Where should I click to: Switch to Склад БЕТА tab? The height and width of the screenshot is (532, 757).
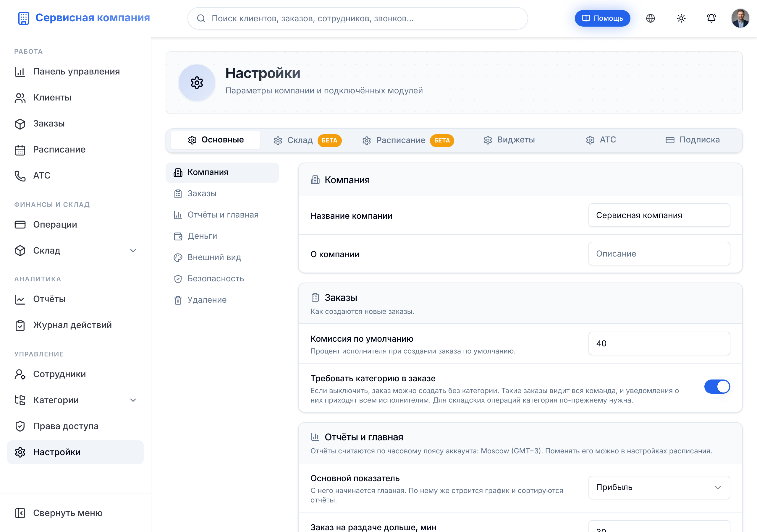[307, 140]
